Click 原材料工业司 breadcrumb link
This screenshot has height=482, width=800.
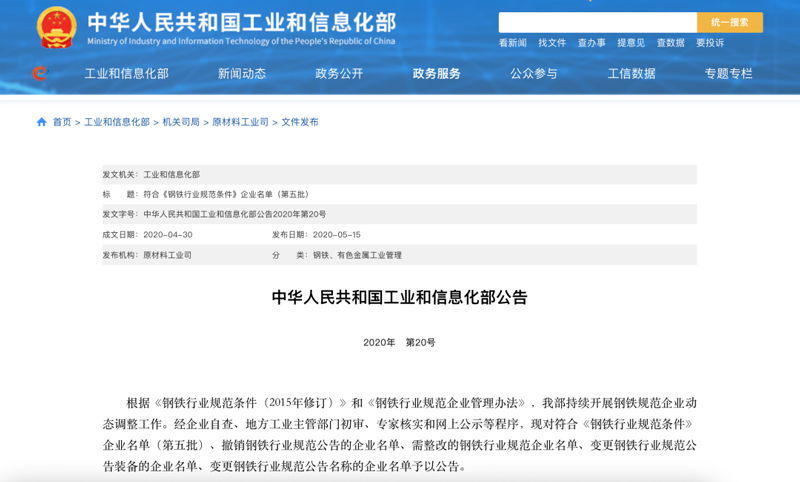pos(240,122)
